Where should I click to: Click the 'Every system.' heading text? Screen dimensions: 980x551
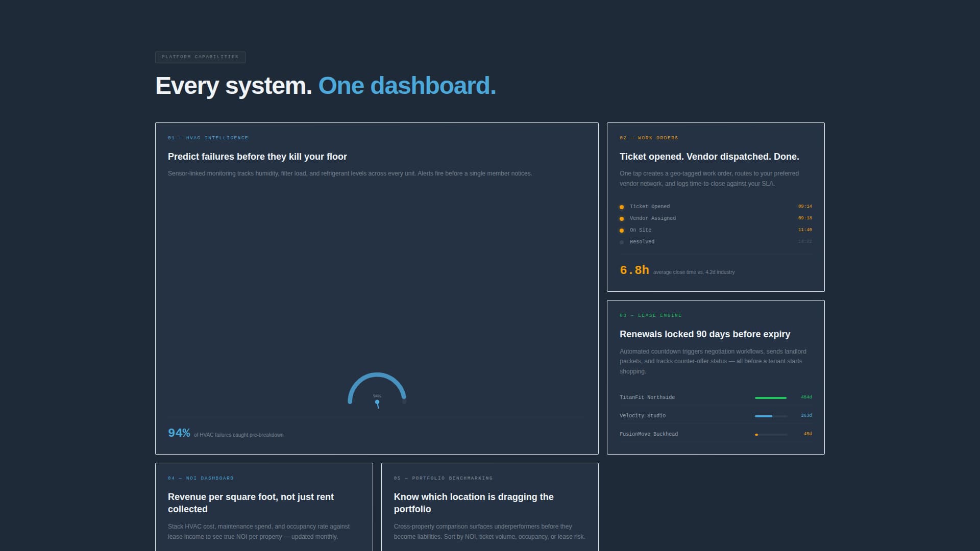tap(233, 86)
